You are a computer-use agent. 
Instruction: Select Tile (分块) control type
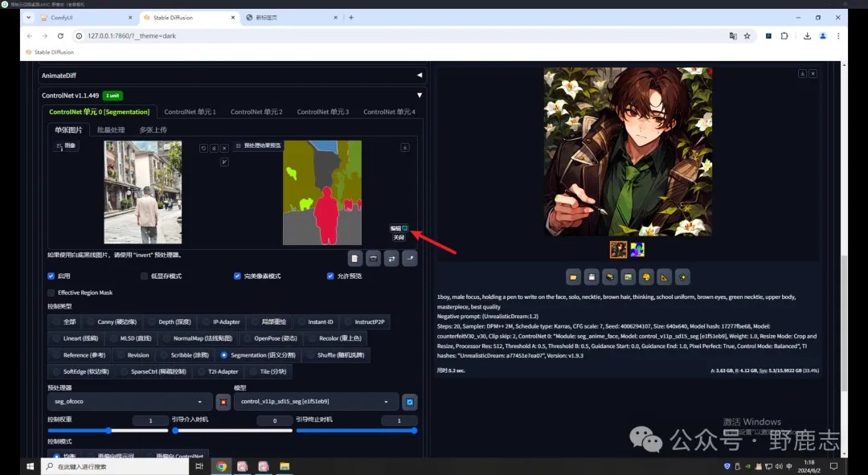pyautogui.click(x=268, y=371)
